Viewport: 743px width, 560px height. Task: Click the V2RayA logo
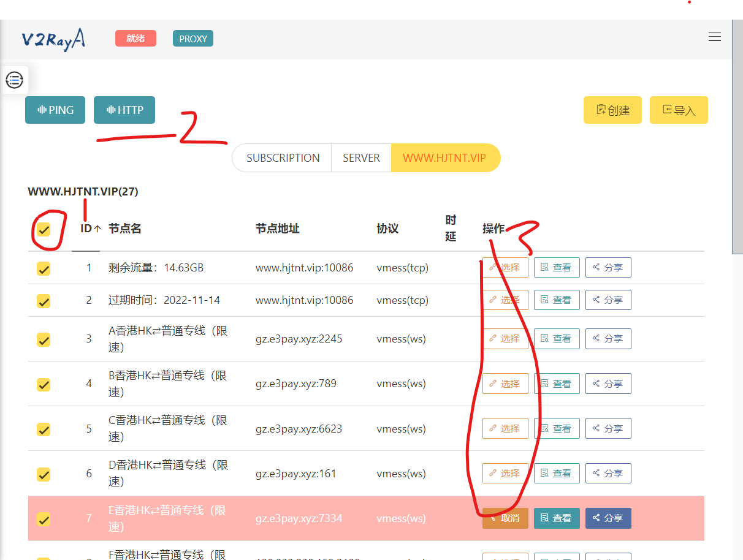[53, 39]
